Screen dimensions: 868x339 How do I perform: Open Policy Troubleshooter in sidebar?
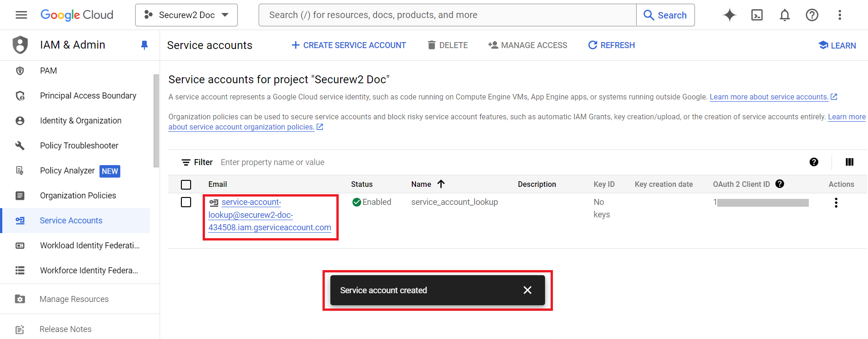79,146
